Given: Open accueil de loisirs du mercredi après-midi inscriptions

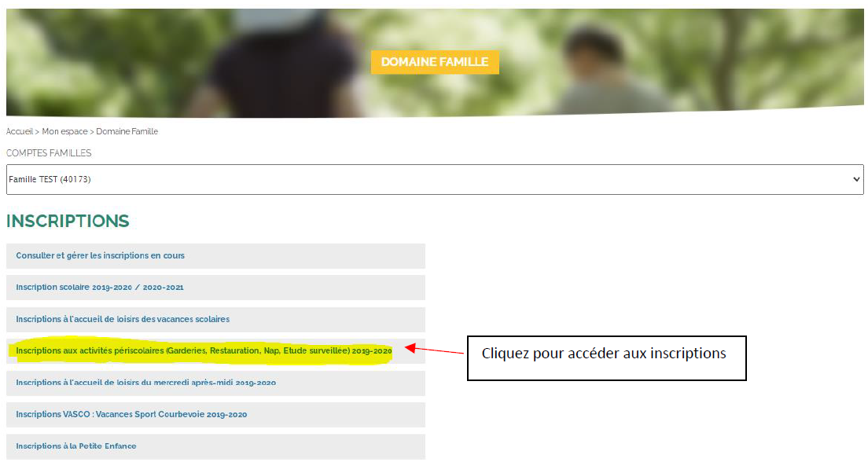Looking at the screenshot, I should (215, 383).
